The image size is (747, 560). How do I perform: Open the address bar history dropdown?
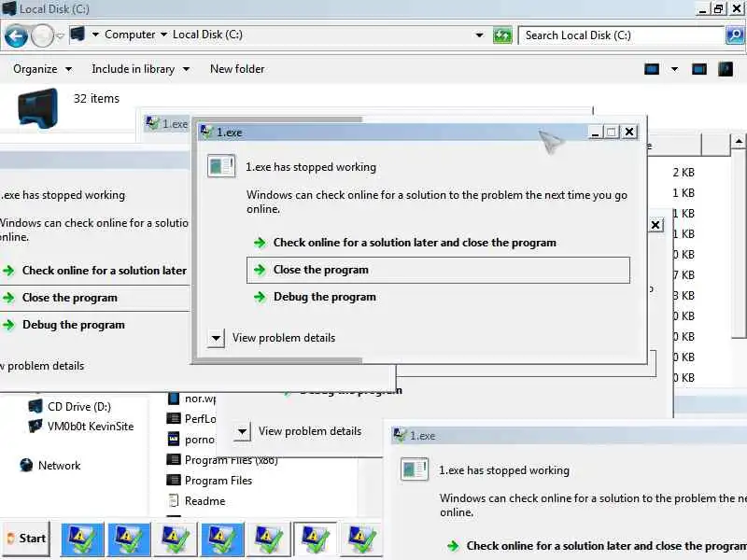(479, 35)
